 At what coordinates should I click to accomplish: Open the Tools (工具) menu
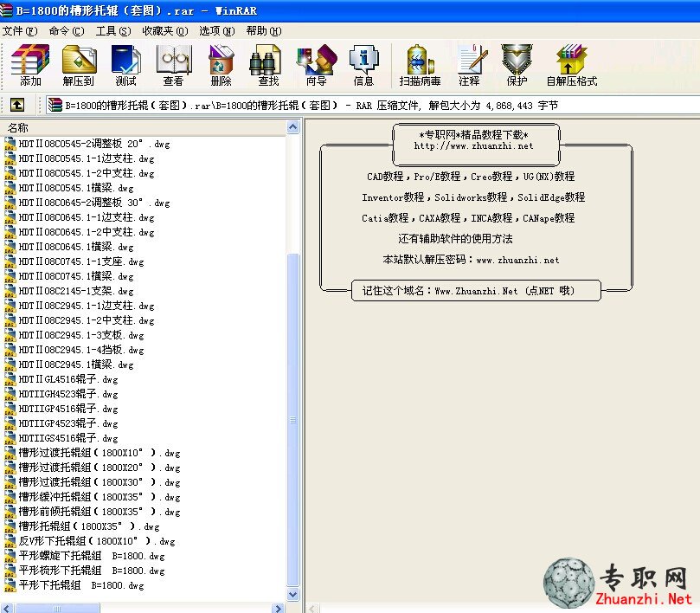(x=113, y=31)
